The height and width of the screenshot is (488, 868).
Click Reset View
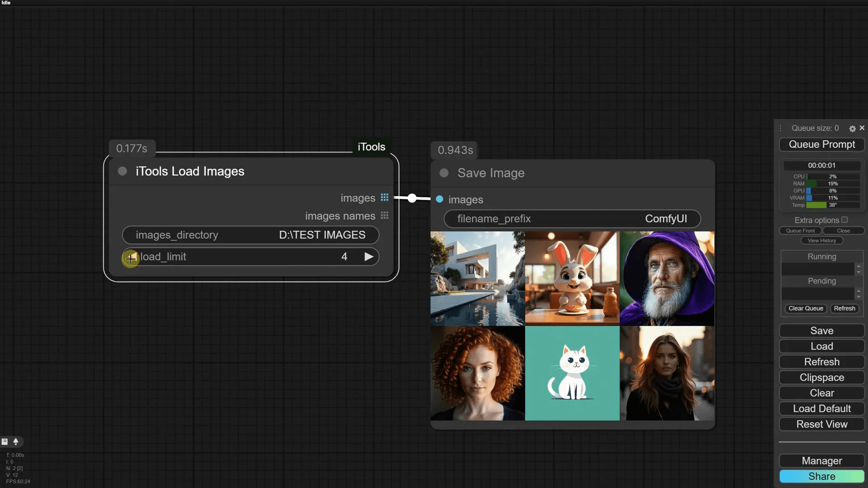tap(822, 424)
